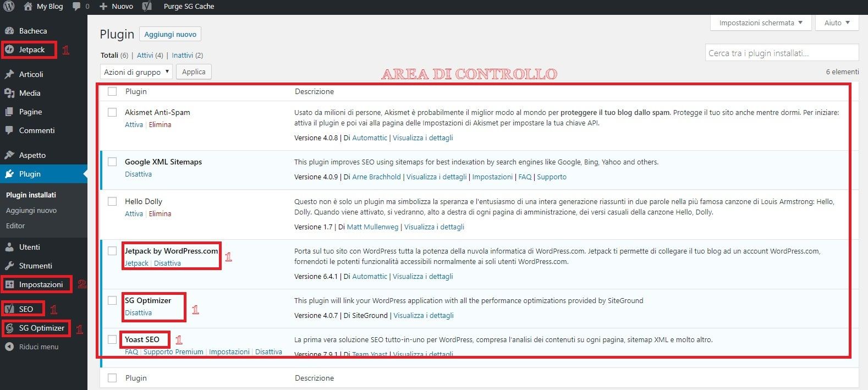Click the Articoli pin icon
This screenshot has width=868, height=390.
pyautogui.click(x=9, y=74)
